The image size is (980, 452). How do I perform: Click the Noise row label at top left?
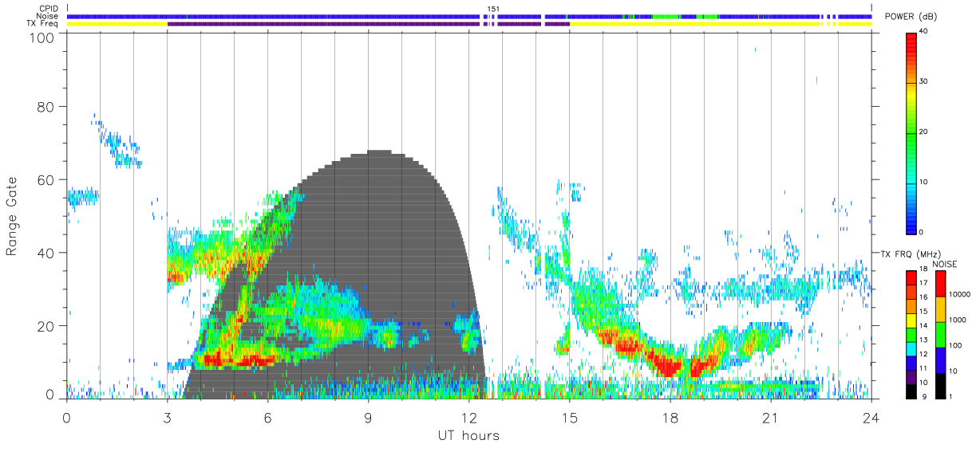tap(47, 16)
